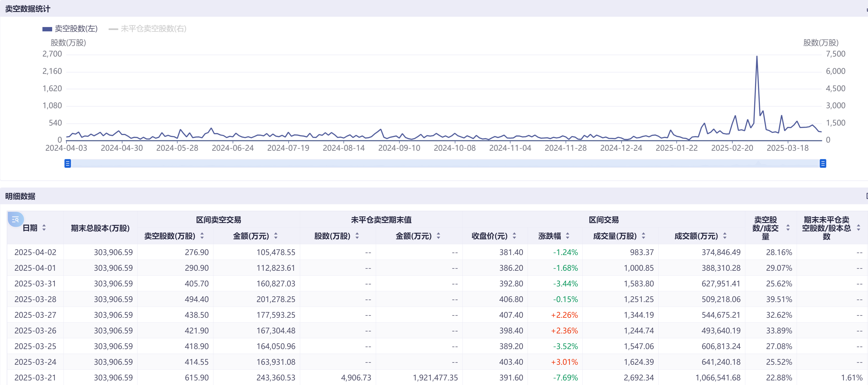Click the 2025-03-21 table row date

click(x=35, y=378)
